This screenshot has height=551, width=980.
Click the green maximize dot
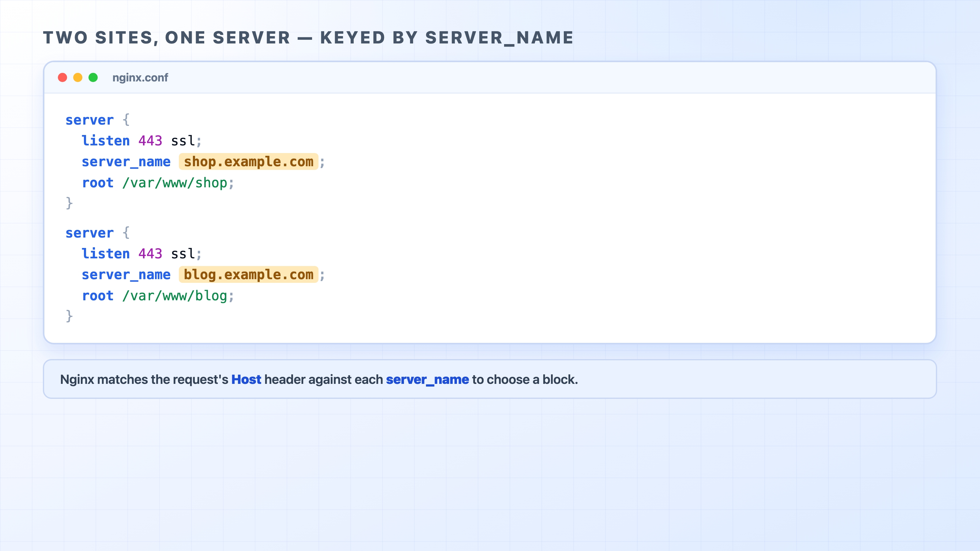(93, 77)
